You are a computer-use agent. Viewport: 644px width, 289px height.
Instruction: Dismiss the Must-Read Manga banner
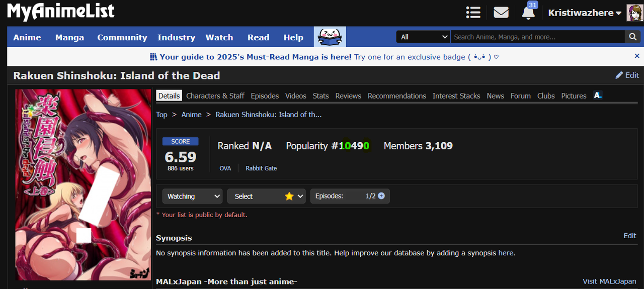click(x=637, y=56)
